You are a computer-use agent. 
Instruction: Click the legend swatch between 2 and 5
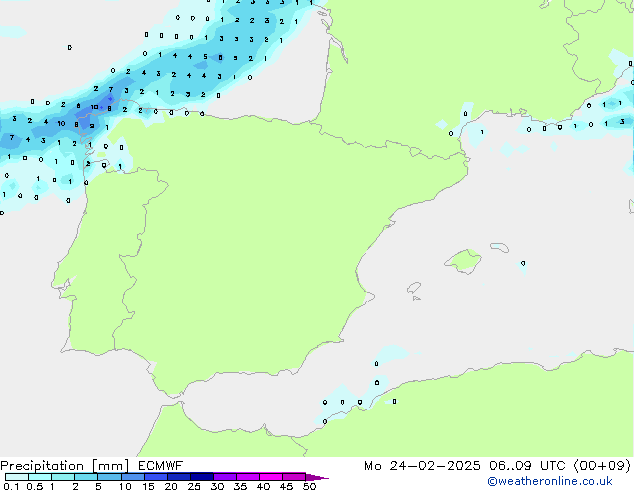click(x=86, y=477)
